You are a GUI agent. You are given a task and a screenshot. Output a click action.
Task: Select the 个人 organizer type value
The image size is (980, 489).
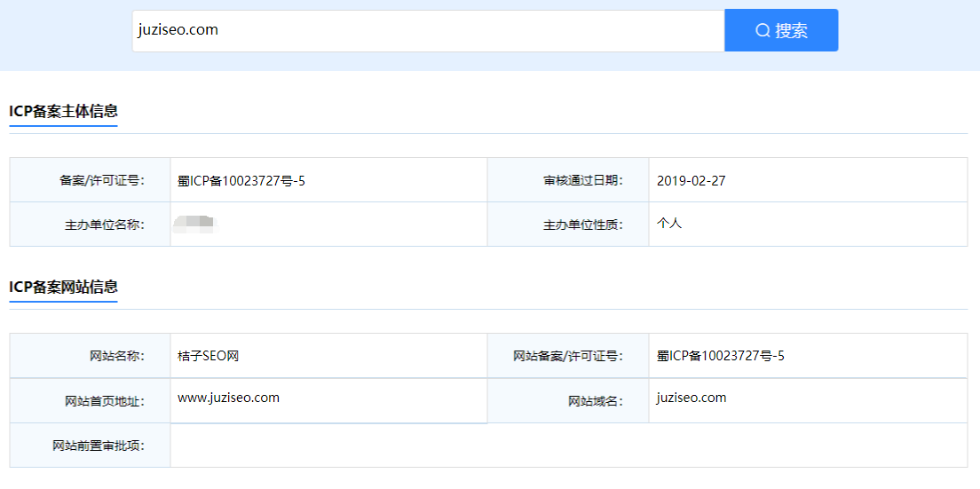click(x=669, y=224)
